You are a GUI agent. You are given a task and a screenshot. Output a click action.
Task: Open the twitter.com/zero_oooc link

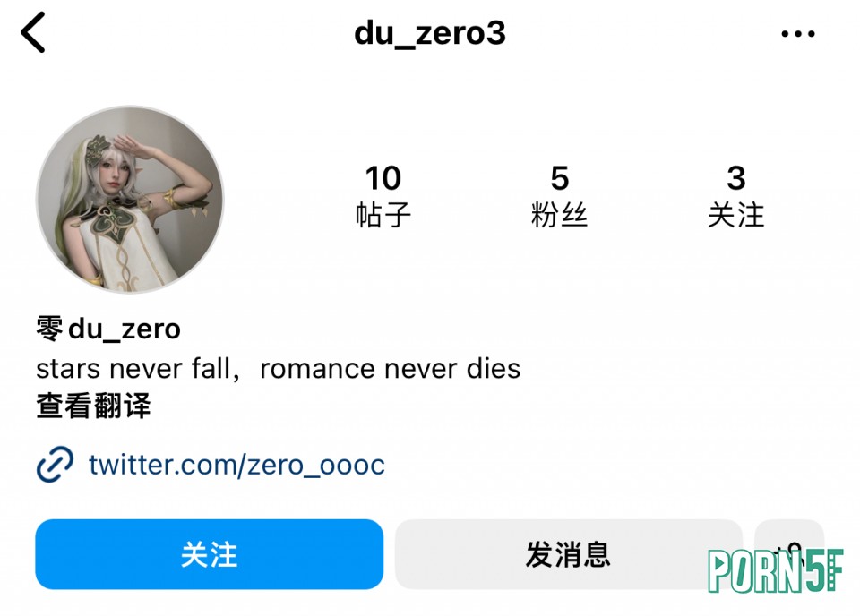pos(236,465)
